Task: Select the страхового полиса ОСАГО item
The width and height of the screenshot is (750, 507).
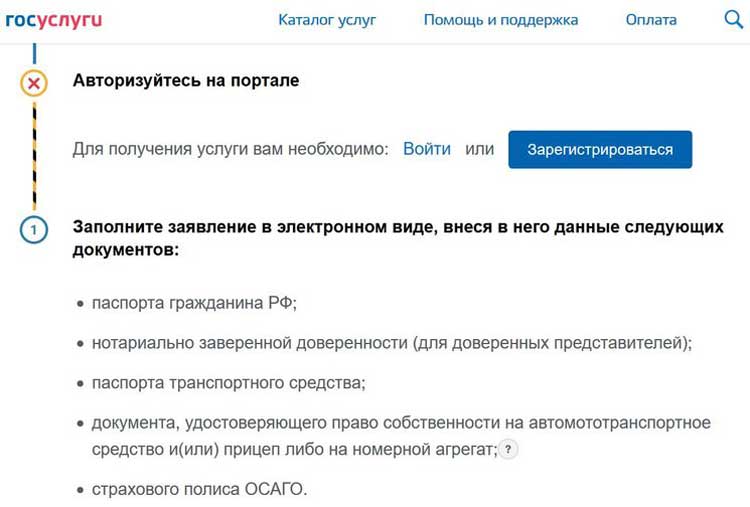Action: click(199, 489)
